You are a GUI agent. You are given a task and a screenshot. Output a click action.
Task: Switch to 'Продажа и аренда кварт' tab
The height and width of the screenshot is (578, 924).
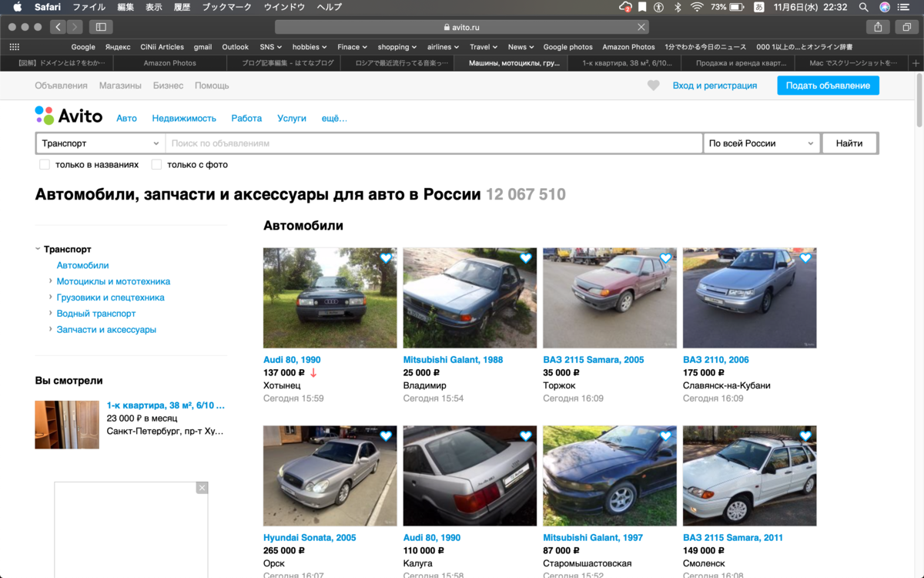coord(740,63)
